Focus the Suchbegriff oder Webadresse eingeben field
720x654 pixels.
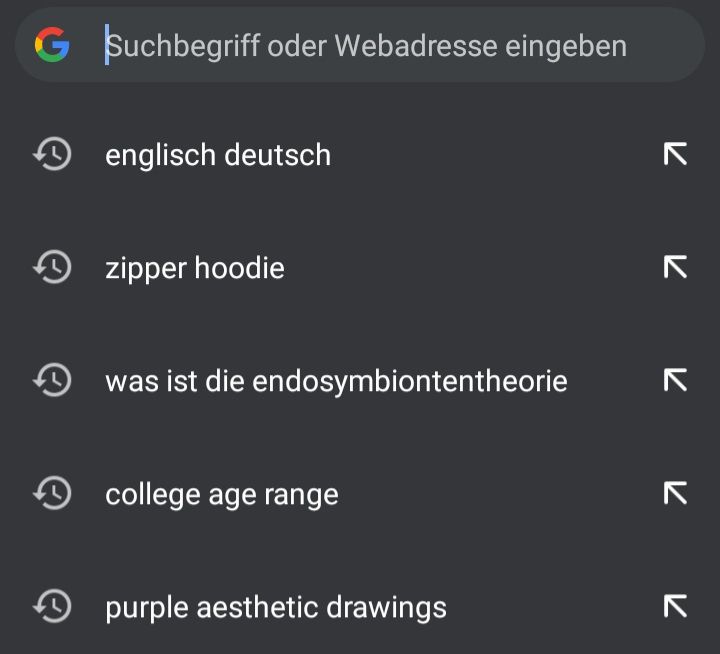pos(360,45)
